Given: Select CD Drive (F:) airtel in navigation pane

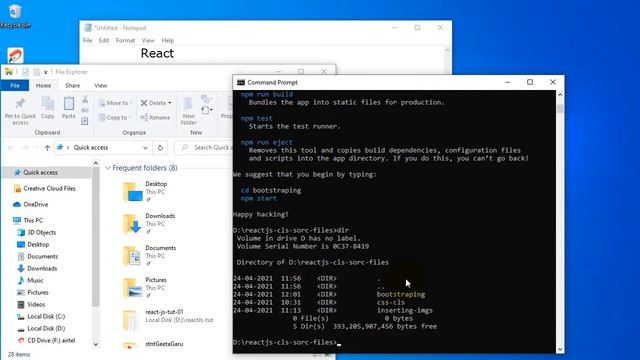Looking at the screenshot, I should pos(46,340).
